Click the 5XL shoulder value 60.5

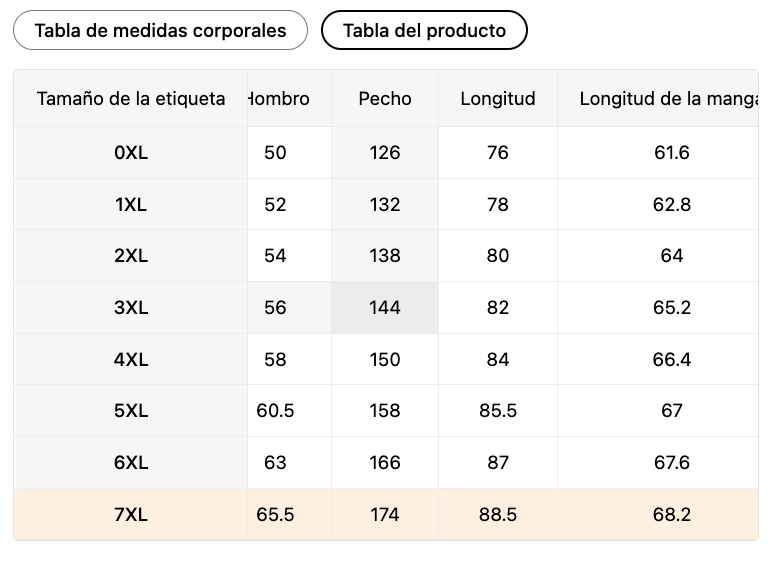tap(275, 411)
